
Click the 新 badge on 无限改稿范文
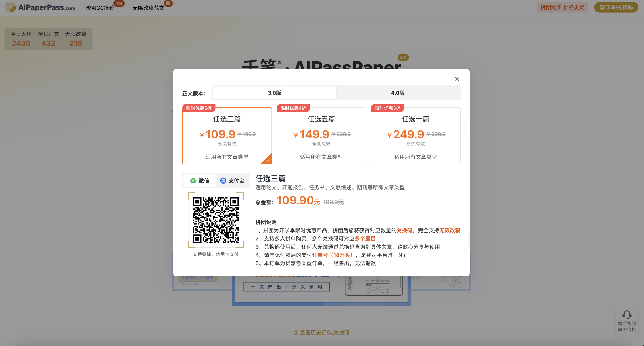click(168, 4)
